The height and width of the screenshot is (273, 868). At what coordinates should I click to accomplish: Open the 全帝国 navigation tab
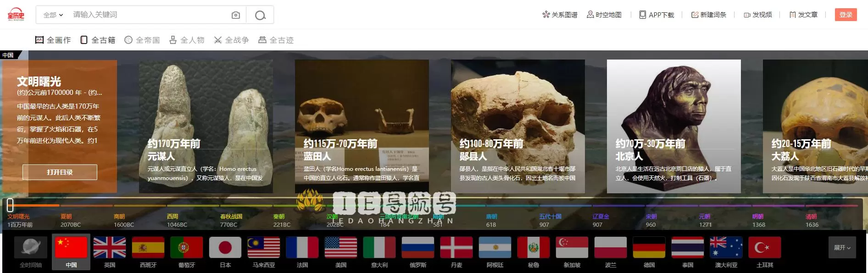tap(142, 40)
